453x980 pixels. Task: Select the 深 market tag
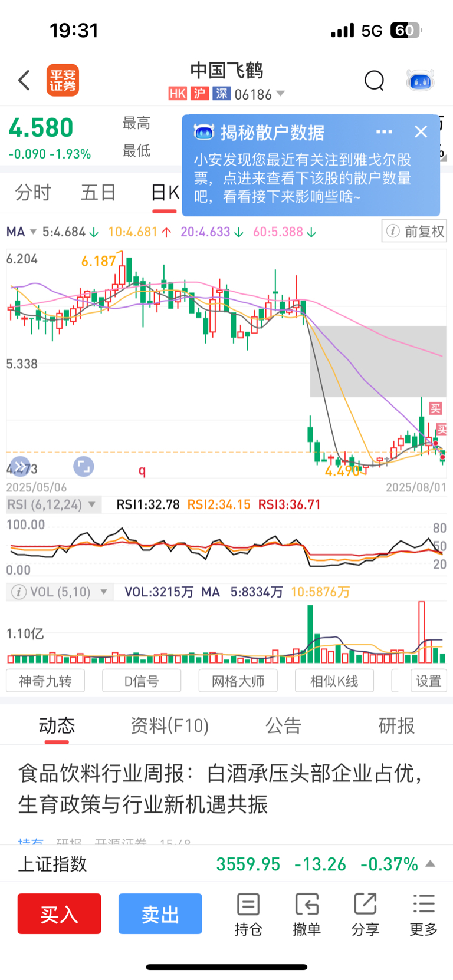point(222,94)
